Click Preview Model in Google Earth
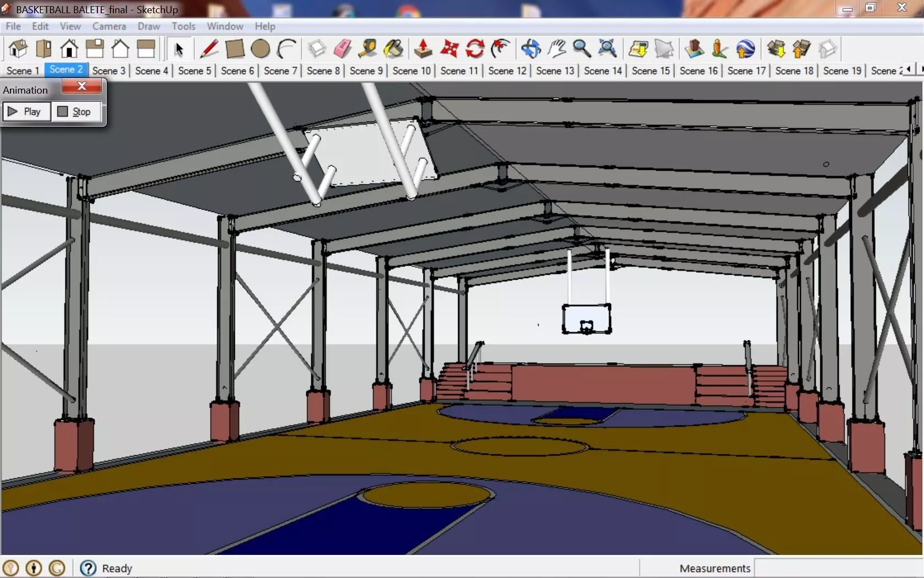This screenshot has height=578, width=924. coord(745,49)
